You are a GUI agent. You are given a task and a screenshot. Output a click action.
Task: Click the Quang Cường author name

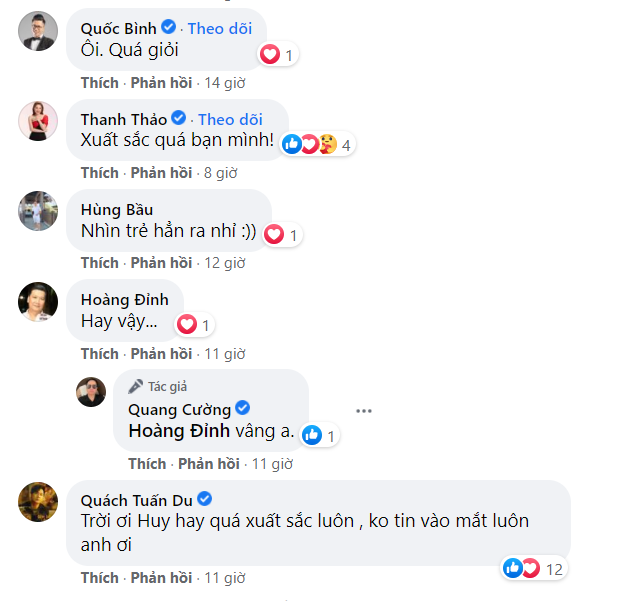coord(180,409)
